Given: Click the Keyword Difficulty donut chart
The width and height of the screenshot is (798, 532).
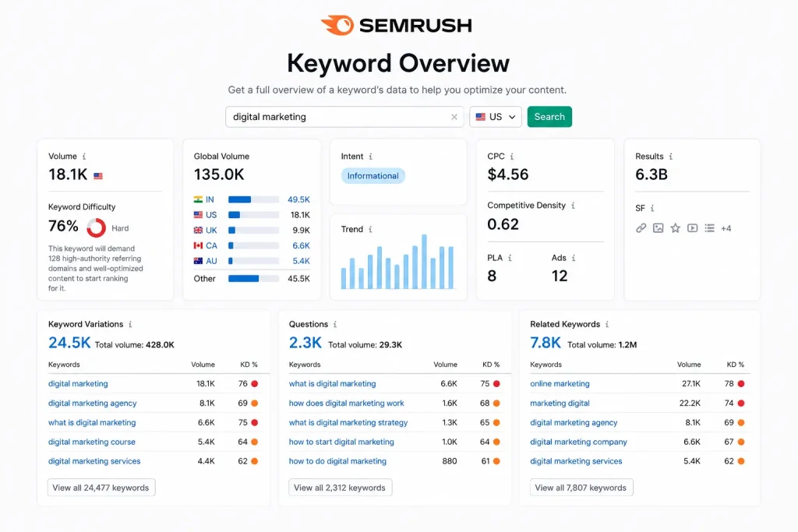Looking at the screenshot, I should pos(96,228).
